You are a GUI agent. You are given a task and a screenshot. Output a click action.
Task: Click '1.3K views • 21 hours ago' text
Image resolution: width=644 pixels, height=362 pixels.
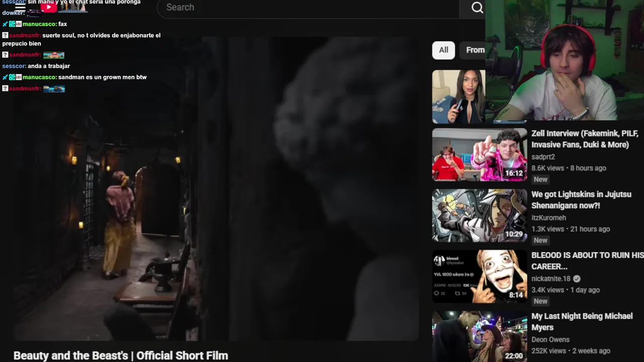click(x=571, y=229)
